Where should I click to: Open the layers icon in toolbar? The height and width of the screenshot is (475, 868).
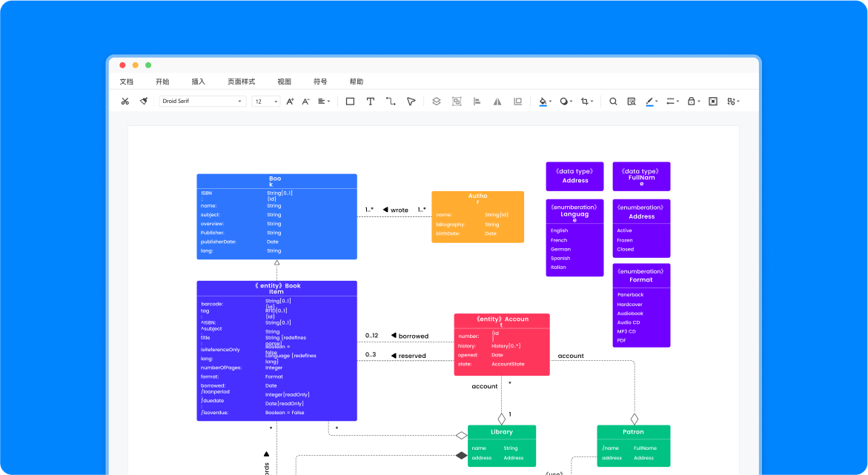[x=436, y=102]
